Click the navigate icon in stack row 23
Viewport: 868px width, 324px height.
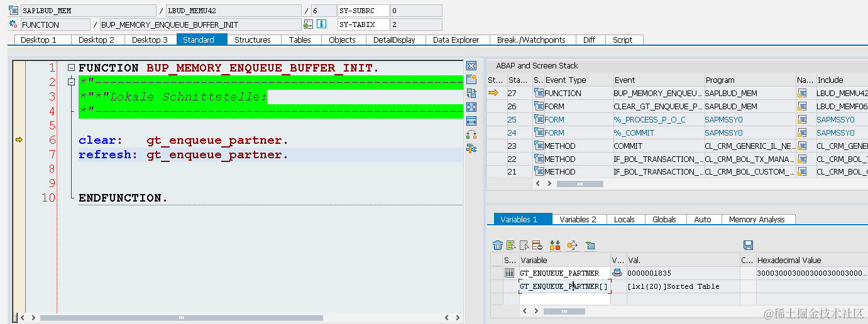point(802,146)
